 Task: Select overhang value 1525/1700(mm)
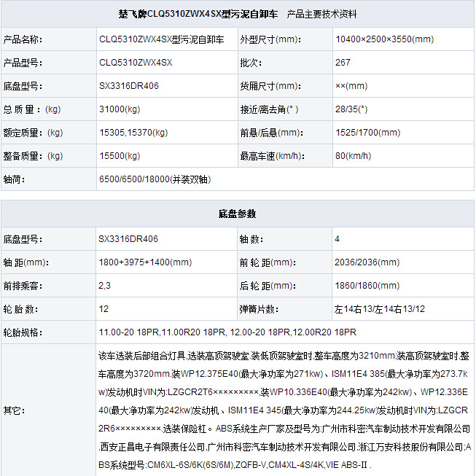368,133
